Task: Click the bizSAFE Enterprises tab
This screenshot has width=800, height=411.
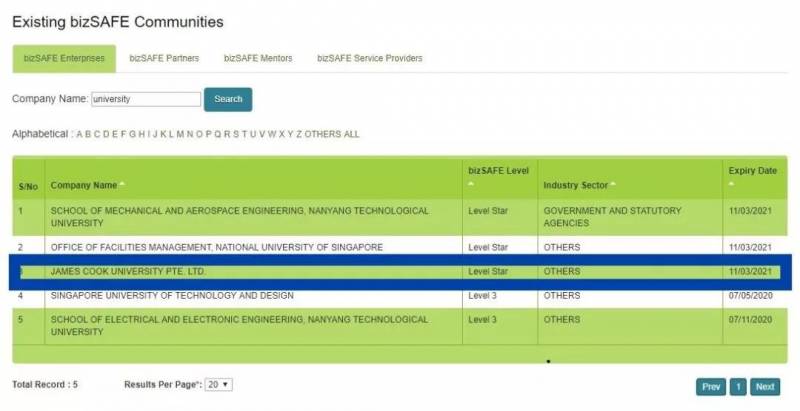Action: pyautogui.click(x=64, y=58)
